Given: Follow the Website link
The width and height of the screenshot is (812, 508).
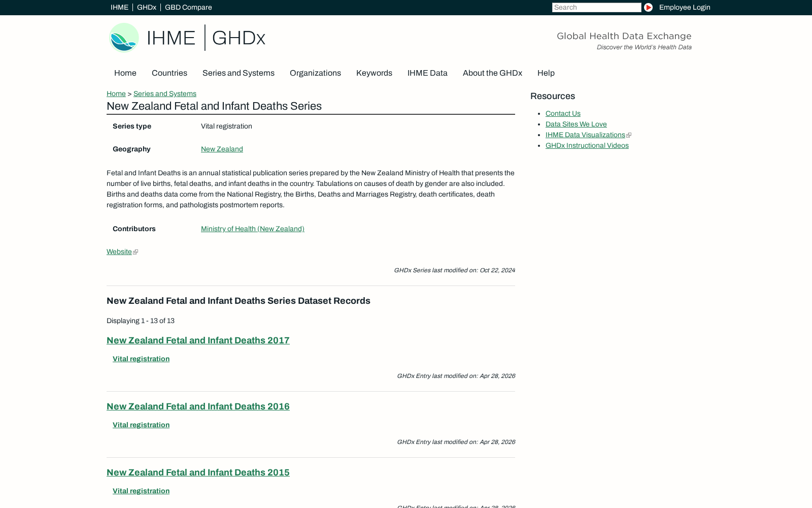Looking at the screenshot, I should 119,252.
